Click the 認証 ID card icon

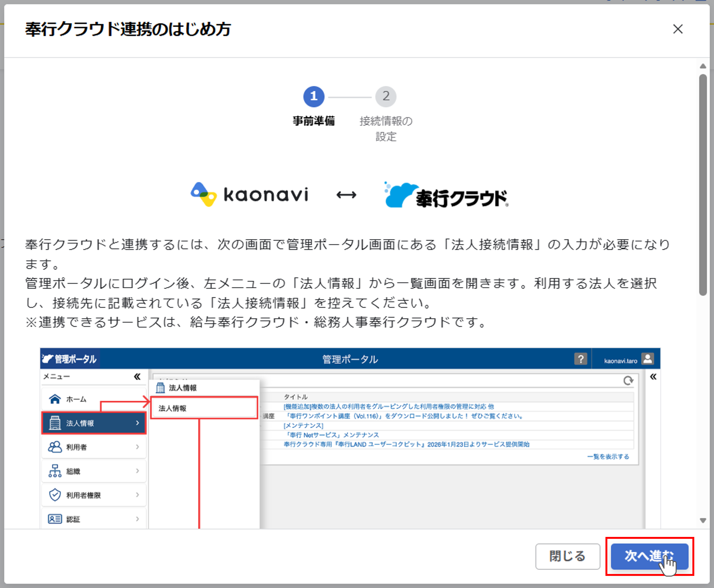55,519
